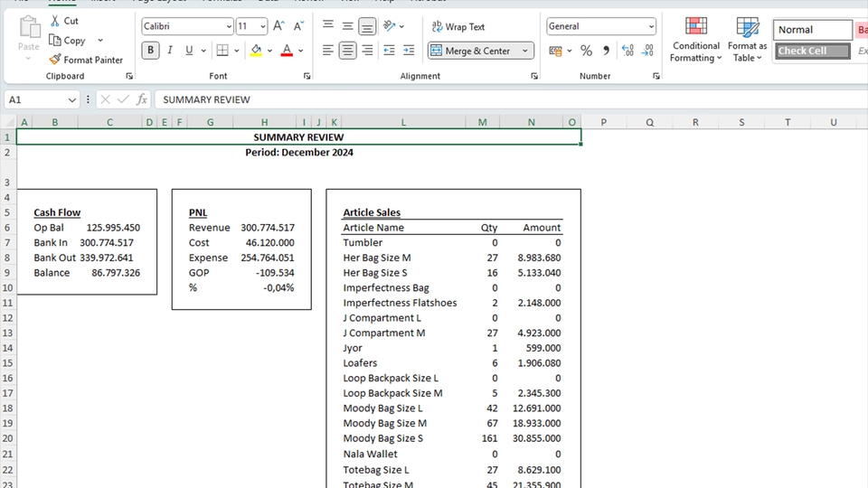Viewport: 868px width, 488px height.
Task: Decrease Decimal places
Action: [x=647, y=51]
